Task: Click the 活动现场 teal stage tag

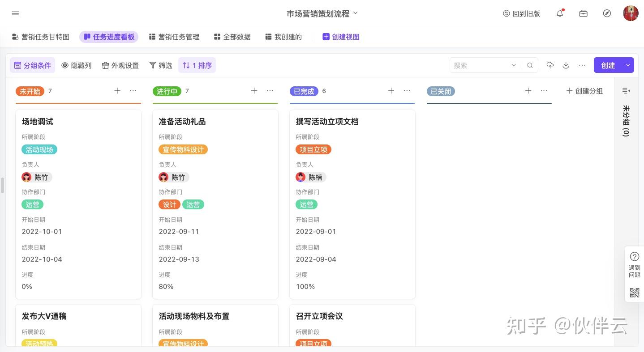Action: tap(39, 149)
